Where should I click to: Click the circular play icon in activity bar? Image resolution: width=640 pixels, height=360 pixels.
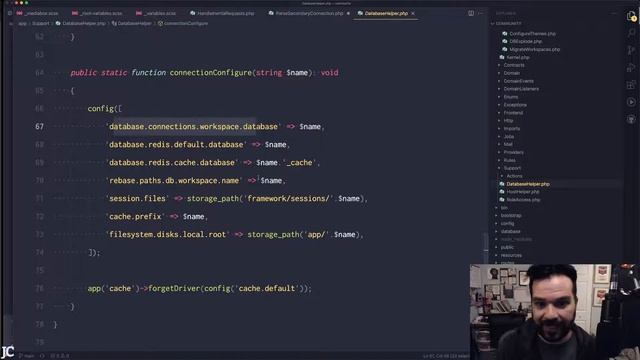point(631,102)
